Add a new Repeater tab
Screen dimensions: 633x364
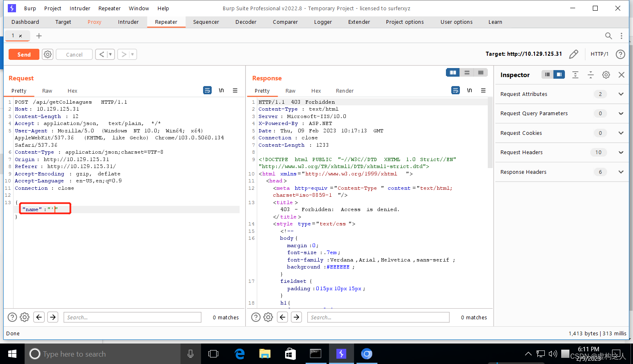39,36
